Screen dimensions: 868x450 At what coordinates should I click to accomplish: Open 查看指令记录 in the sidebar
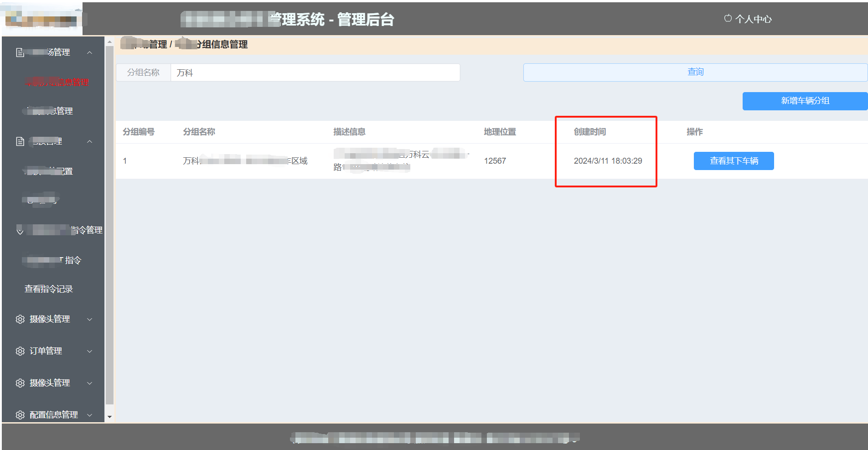[x=48, y=289]
